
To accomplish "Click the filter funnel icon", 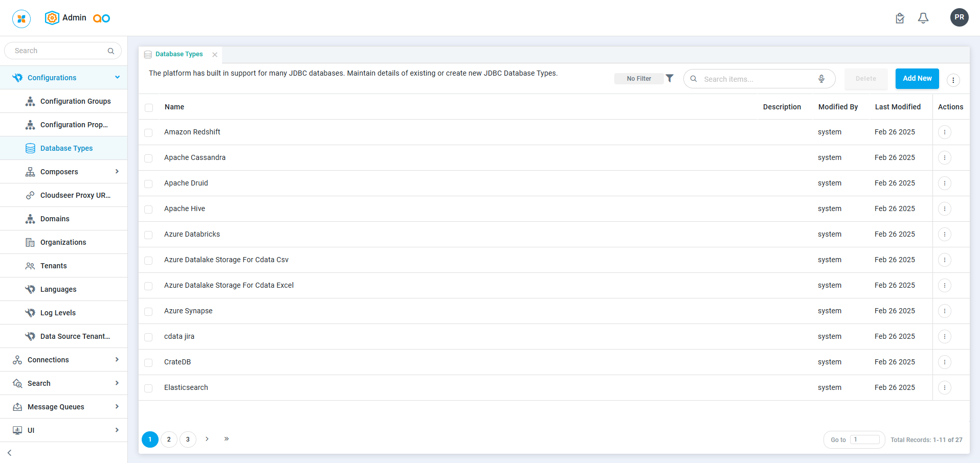I will 670,78.
